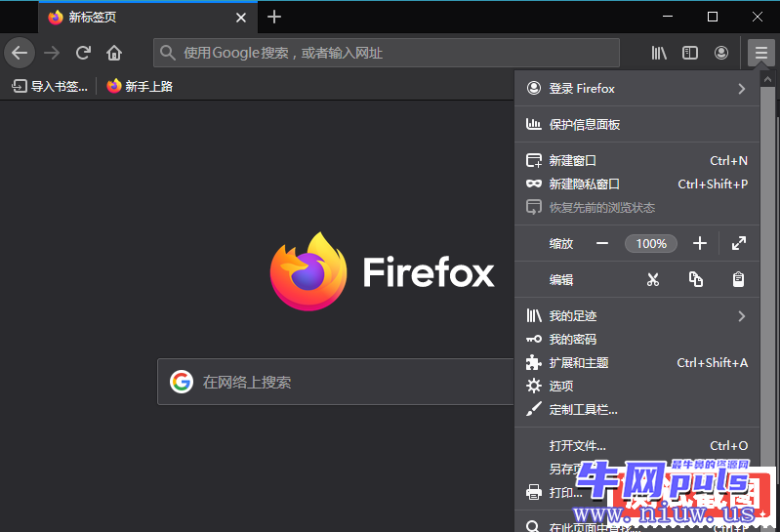780x532 pixels.
Task: Reset zoom via the 100% button
Action: pos(651,244)
